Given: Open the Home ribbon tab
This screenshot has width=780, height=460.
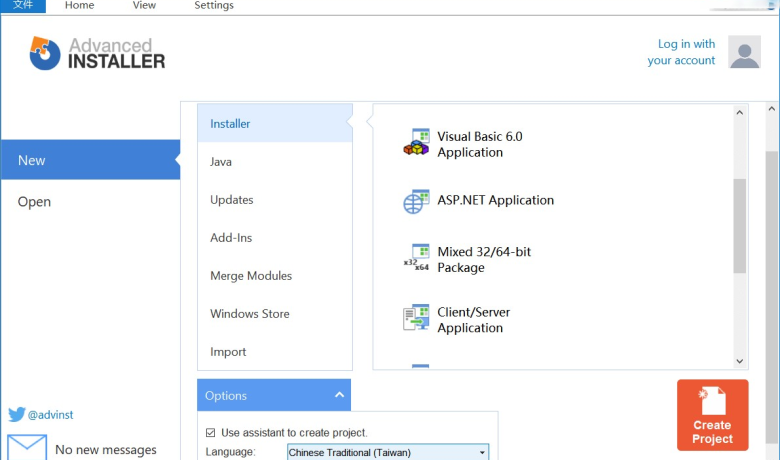Looking at the screenshot, I should [x=79, y=5].
